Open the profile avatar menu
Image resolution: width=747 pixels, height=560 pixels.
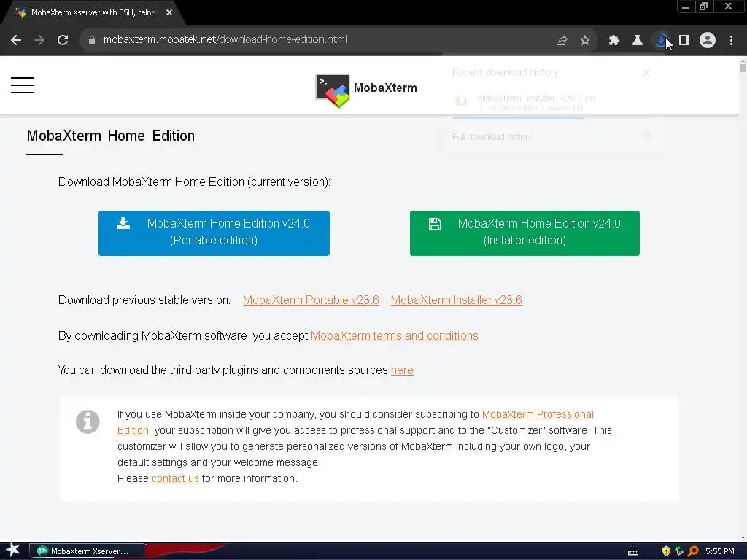tap(708, 41)
